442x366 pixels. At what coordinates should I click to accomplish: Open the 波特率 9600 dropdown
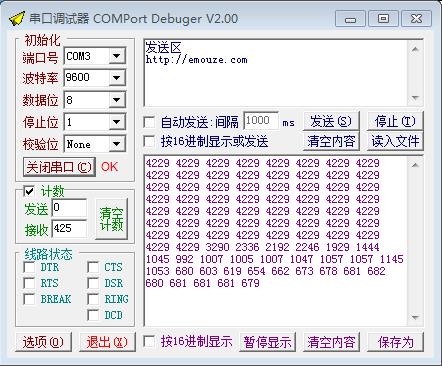(116, 78)
